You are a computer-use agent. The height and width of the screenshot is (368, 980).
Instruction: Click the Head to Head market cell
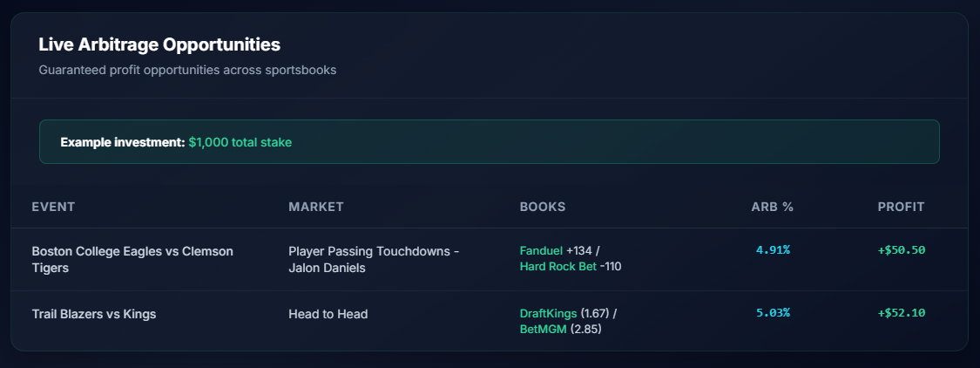328,314
